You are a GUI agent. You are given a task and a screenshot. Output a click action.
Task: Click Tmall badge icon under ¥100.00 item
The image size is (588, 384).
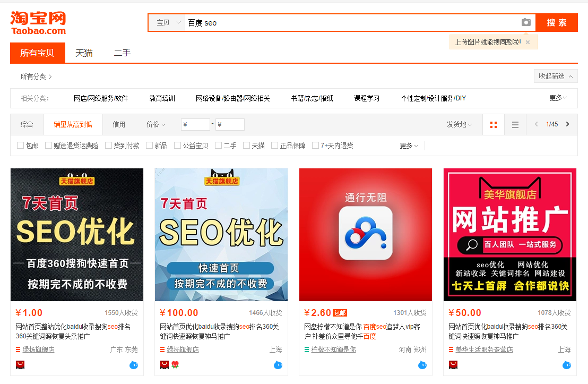[165, 364]
